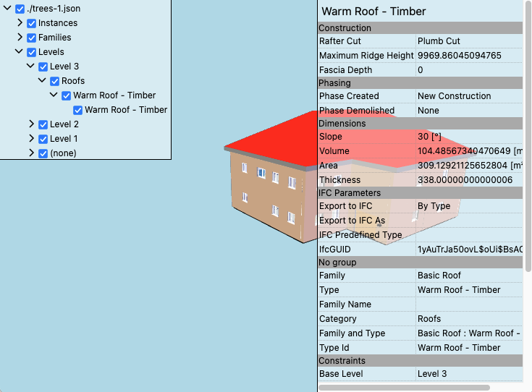
Task: Expand the Families node
Action: (20, 37)
